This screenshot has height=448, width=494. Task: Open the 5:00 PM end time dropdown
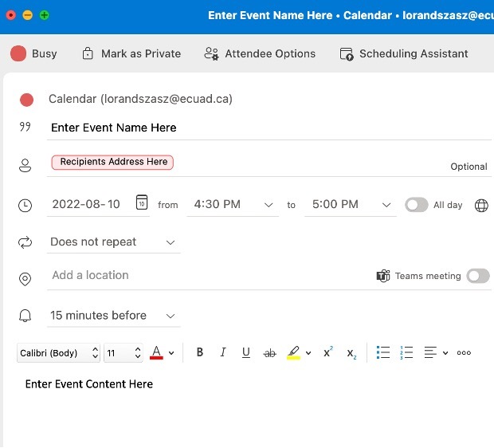point(351,205)
